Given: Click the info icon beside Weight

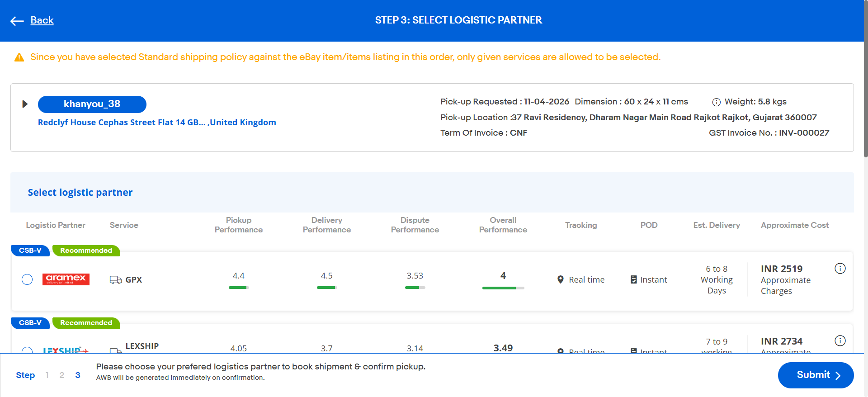Looking at the screenshot, I should (x=716, y=102).
